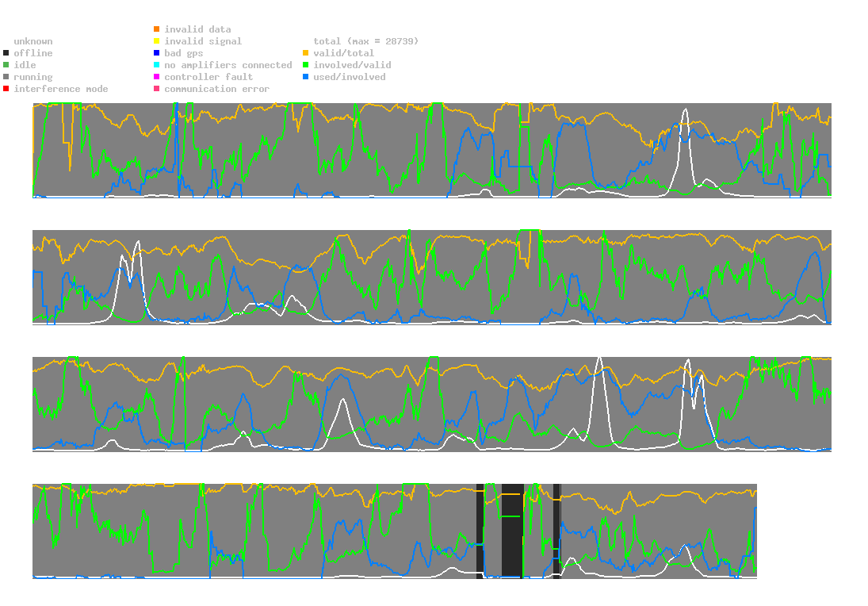Click the blue bad gps swatch
The height and width of the screenshot is (606, 868).
(157, 53)
